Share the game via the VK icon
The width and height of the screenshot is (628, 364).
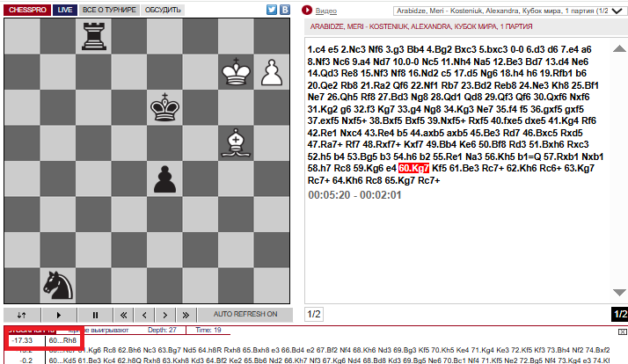tap(286, 10)
